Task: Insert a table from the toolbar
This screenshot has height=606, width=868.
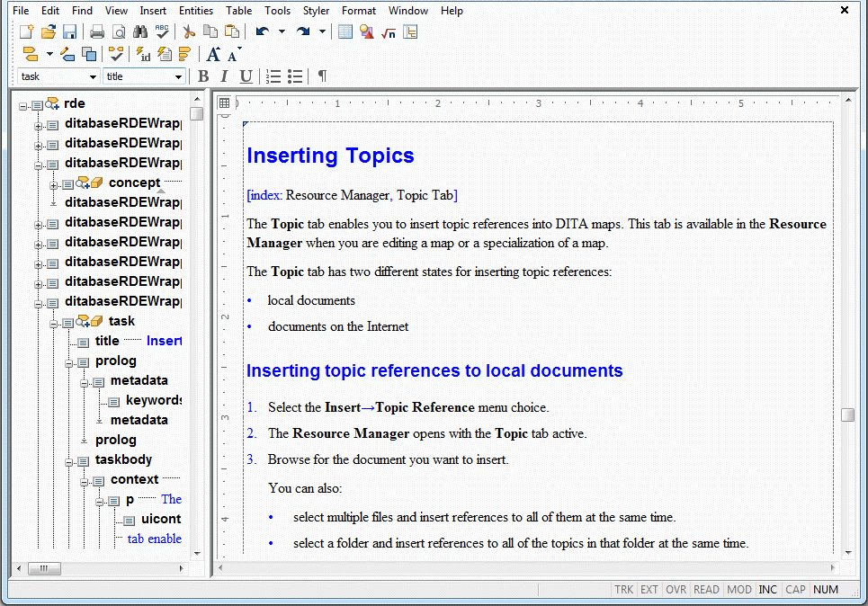Action: 345,32
